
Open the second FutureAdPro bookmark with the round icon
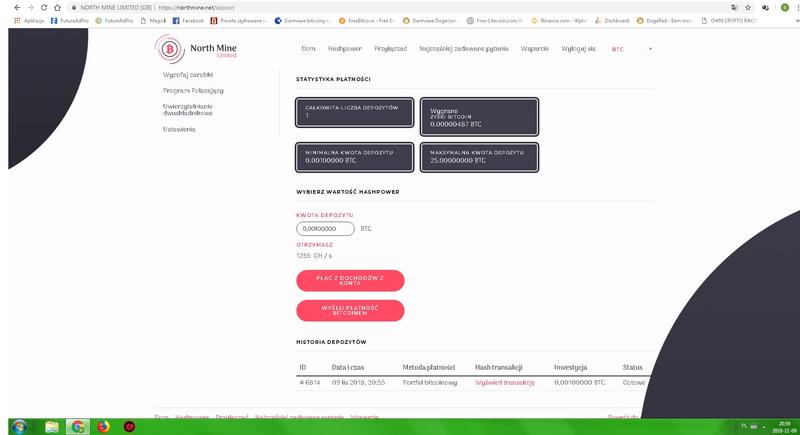coord(114,21)
